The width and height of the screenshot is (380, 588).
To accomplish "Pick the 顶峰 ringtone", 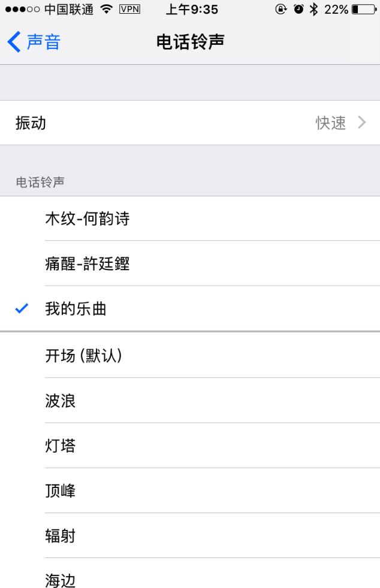I will pyautogui.click(x=190, y=490).
